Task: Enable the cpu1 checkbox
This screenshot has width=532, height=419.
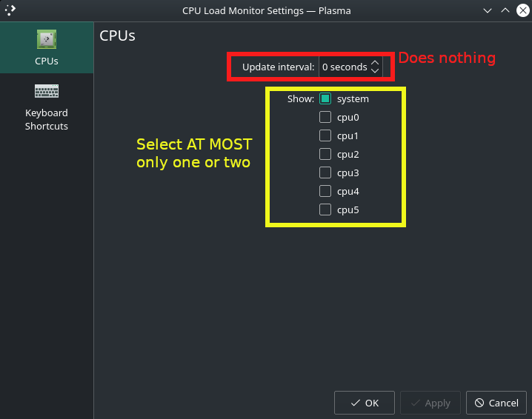Action: click(x=325, y=135)
